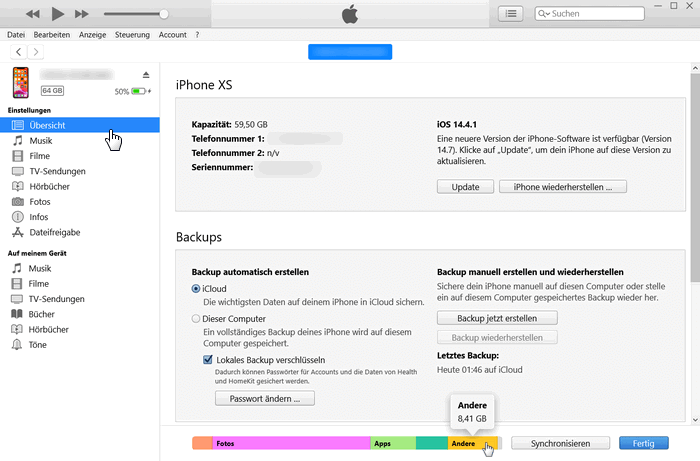
Task: Open the list view icon beside search
Action: click(511, 14)
